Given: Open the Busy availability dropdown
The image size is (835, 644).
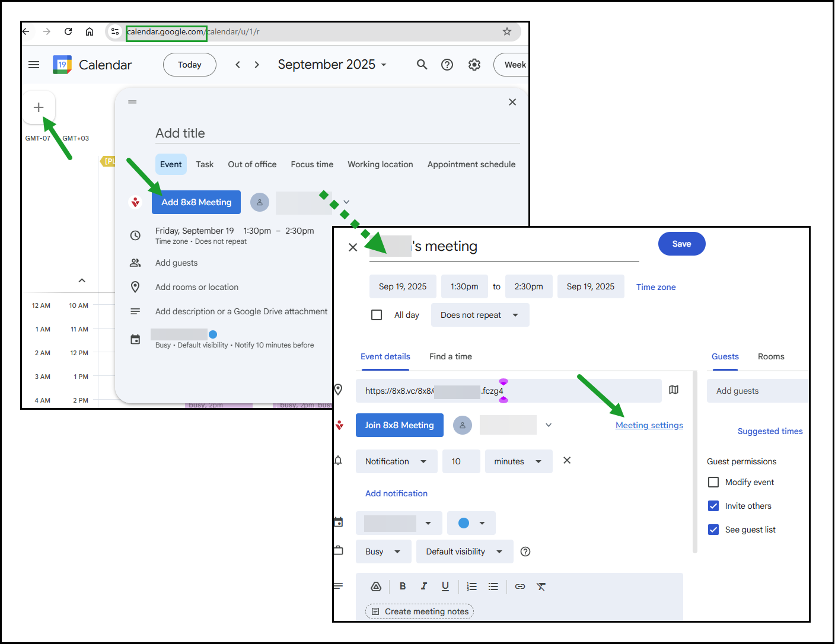Looking at the screenshot, I should (383, 551).
